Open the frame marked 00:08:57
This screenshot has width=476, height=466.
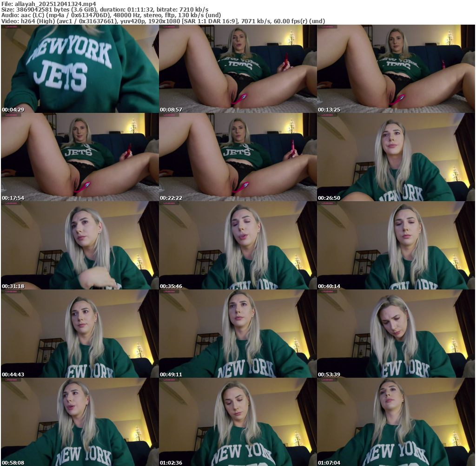[238, 69]
